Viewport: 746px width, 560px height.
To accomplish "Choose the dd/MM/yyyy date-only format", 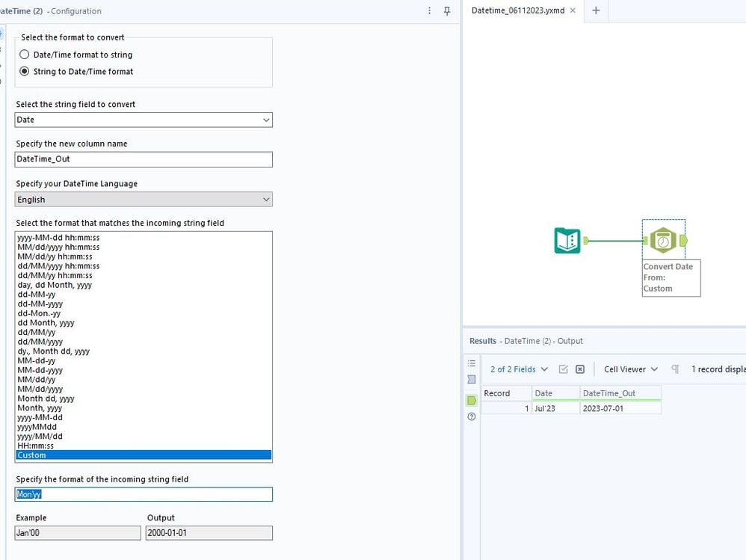I will [144, 342].
